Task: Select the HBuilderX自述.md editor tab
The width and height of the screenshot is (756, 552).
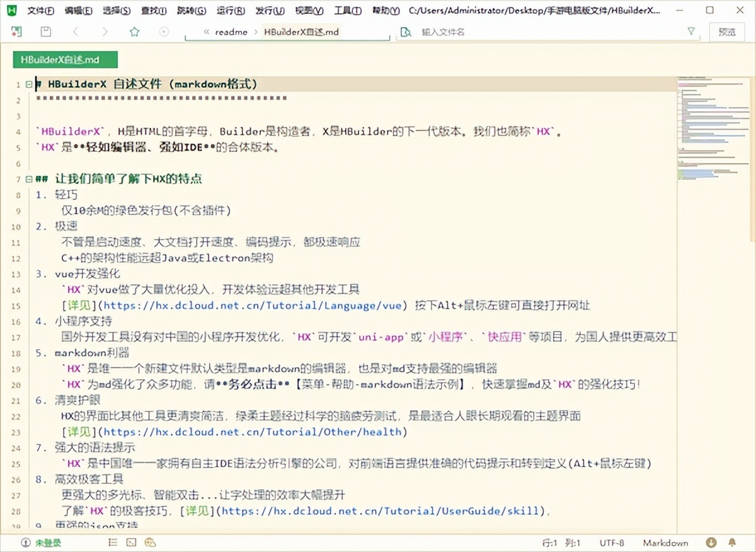Action: pos(65,60)
